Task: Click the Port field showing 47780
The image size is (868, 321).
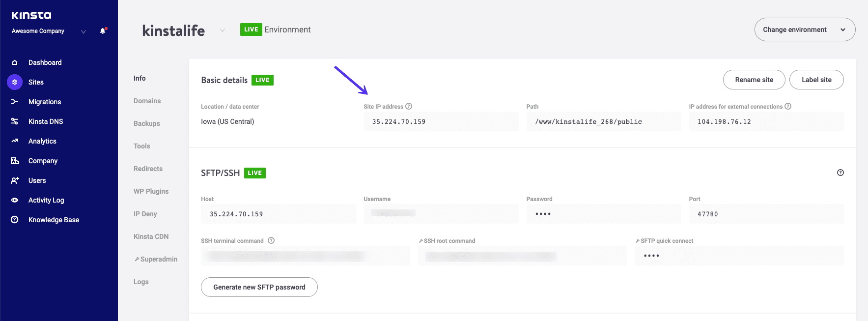Action: pos(765,214)
